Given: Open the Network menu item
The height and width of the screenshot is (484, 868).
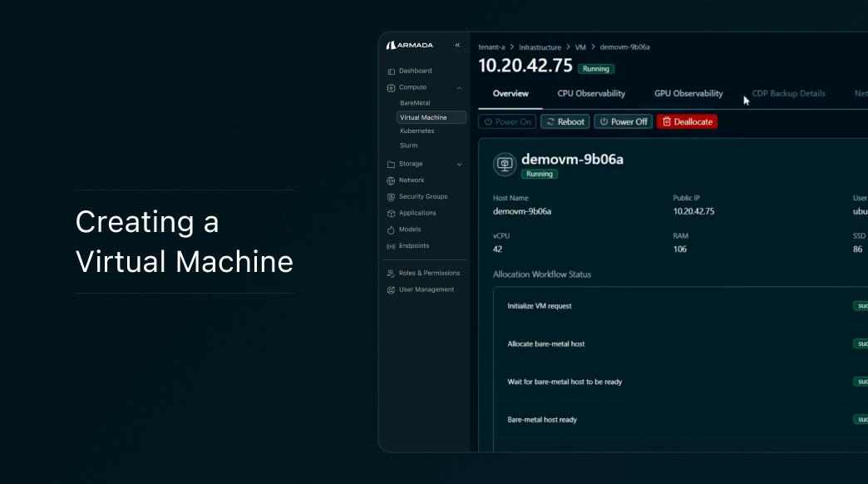Looking at the screenshot, I should pos(412,180).
